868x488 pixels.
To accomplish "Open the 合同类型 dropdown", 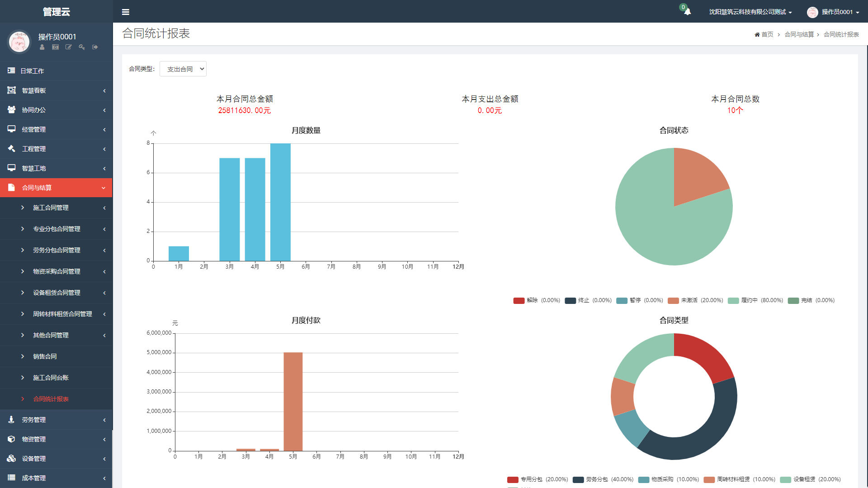I will (183, 69).
